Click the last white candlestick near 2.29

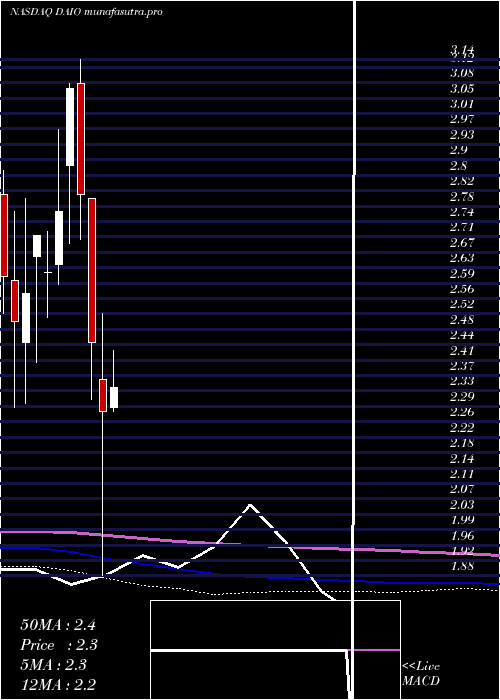point(114,397)
